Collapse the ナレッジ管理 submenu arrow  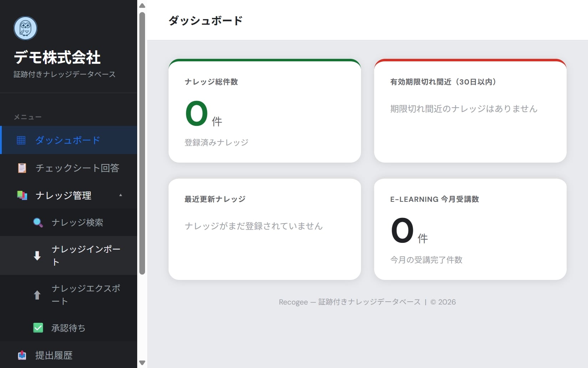121,195
